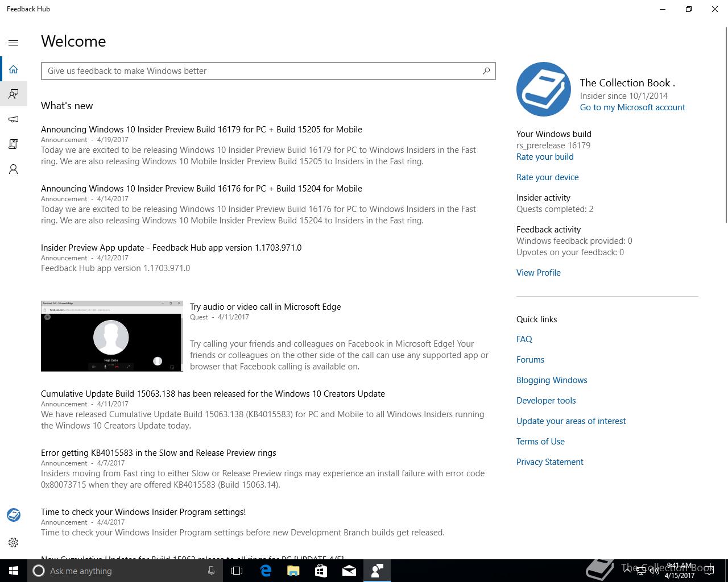
Task: Click the vertical scrollbar on the right
Action: coord(726,125)
